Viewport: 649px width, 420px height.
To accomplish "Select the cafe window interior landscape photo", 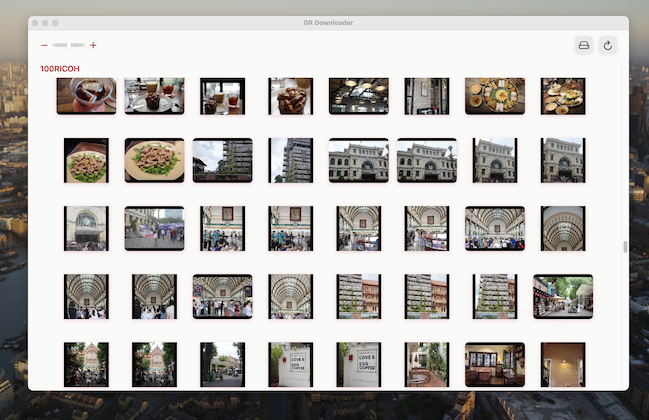I will click(494, 364).
